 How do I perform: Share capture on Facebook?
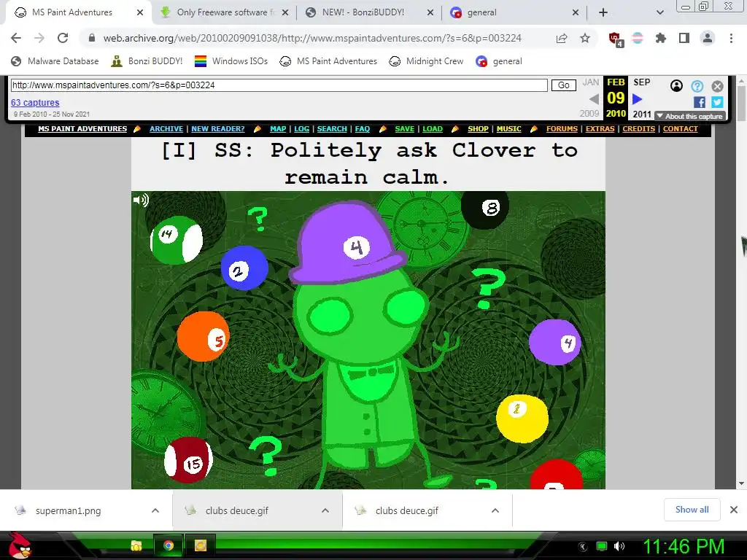[x=700, y=102]
